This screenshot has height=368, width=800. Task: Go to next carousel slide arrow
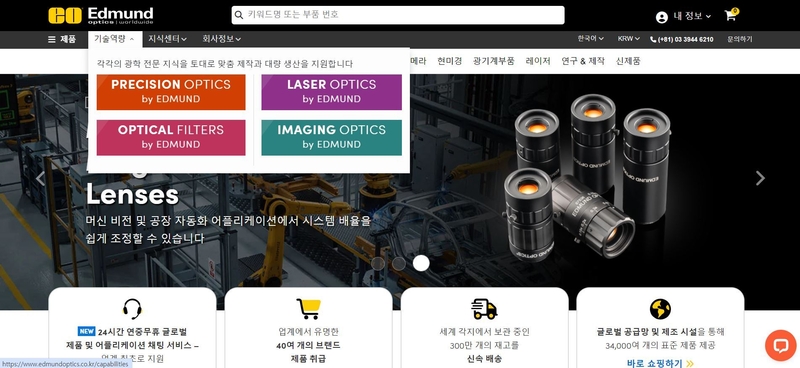tap(760, 178)
